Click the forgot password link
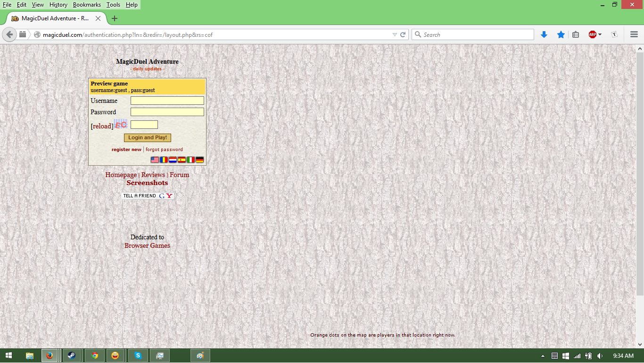 pyautogui.click(x=164, y=150)
